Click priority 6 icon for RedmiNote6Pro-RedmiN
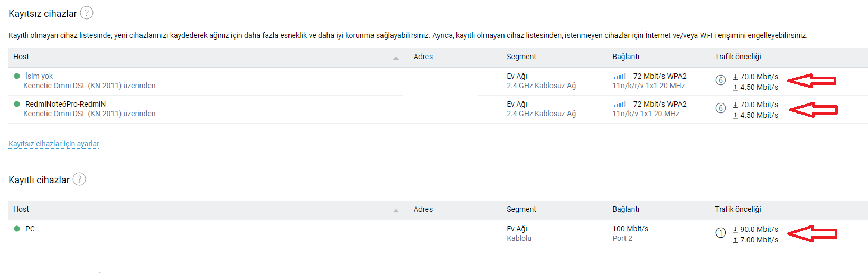This screenshot has height=273, width=868. 721,108
